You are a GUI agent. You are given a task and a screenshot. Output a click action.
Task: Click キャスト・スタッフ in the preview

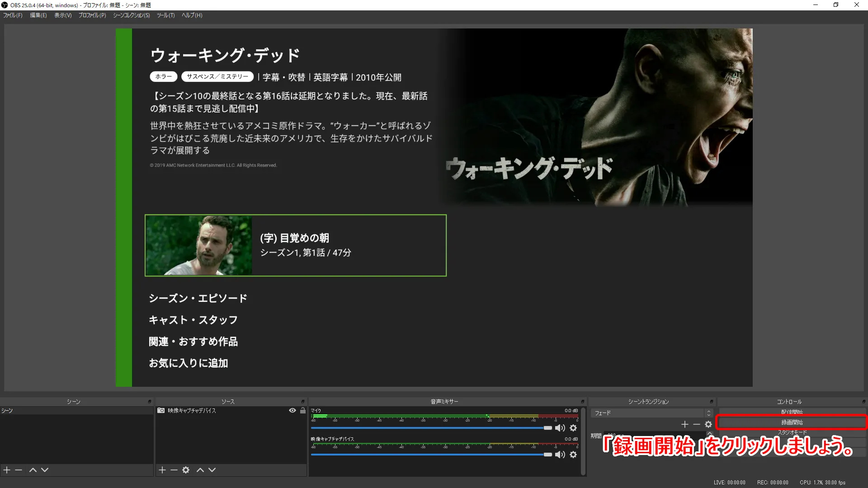193,320
